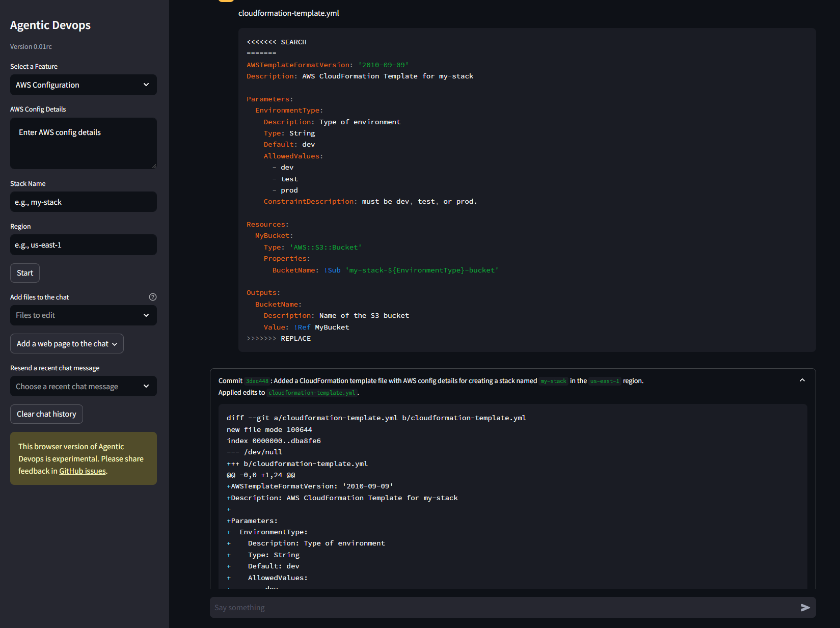
Task: Click the yellow assistant avatar badge
Action: [226, 1]
